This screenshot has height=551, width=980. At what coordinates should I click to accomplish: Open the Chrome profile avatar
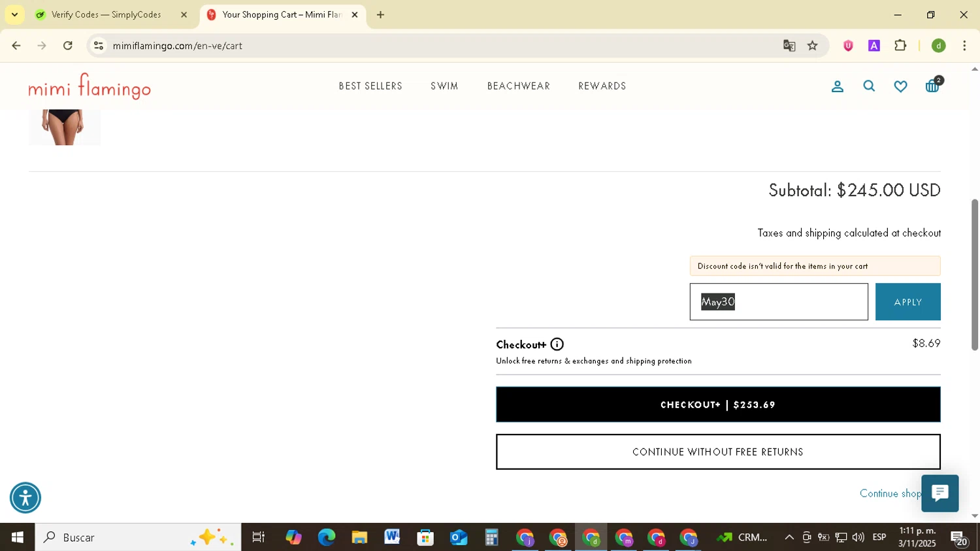(x=939, y=46)
